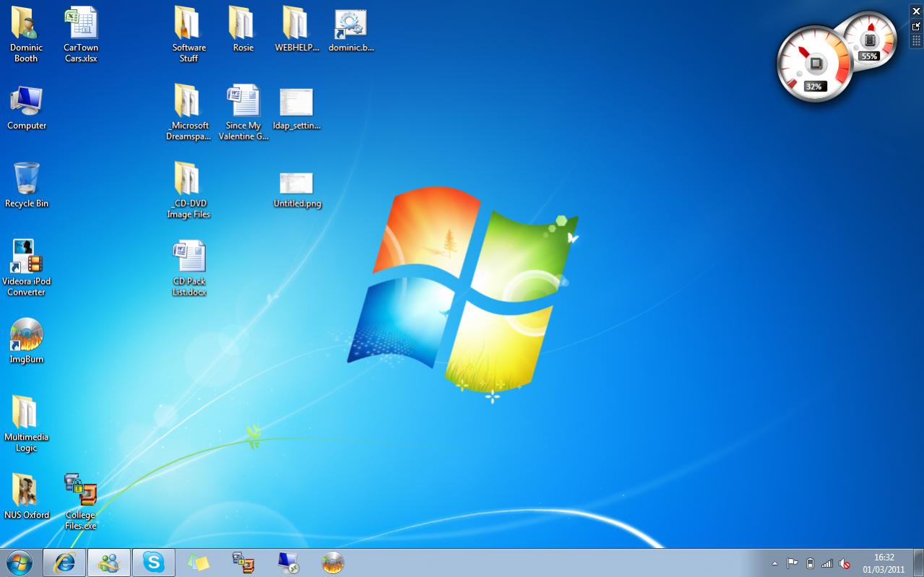Click the network drives taskbar icon

click(243, 563)
